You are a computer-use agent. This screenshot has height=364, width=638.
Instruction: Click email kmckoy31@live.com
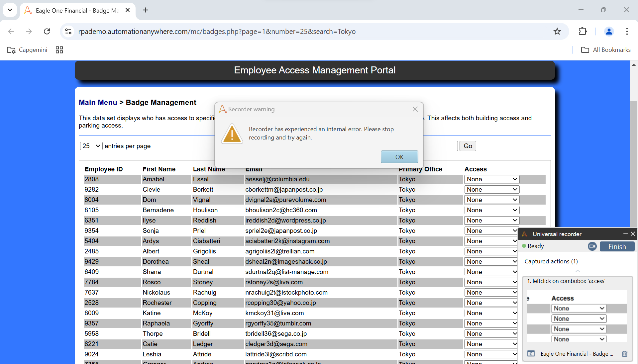tap(274, 313)
